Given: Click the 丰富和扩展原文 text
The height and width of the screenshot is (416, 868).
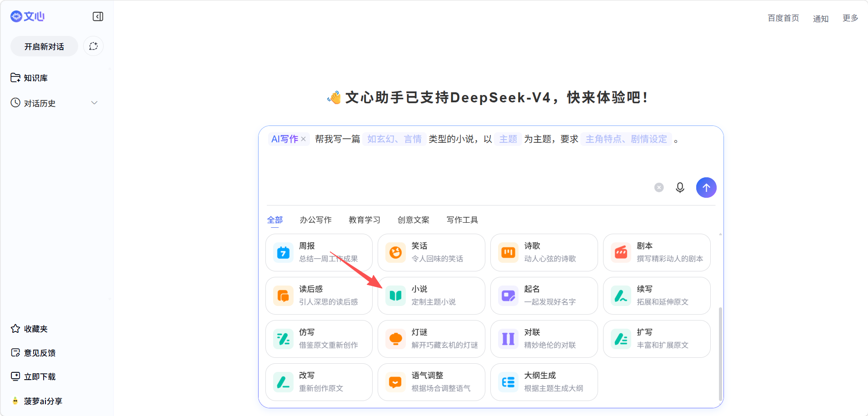Looking at the screenshot, I should coord(663,345).
